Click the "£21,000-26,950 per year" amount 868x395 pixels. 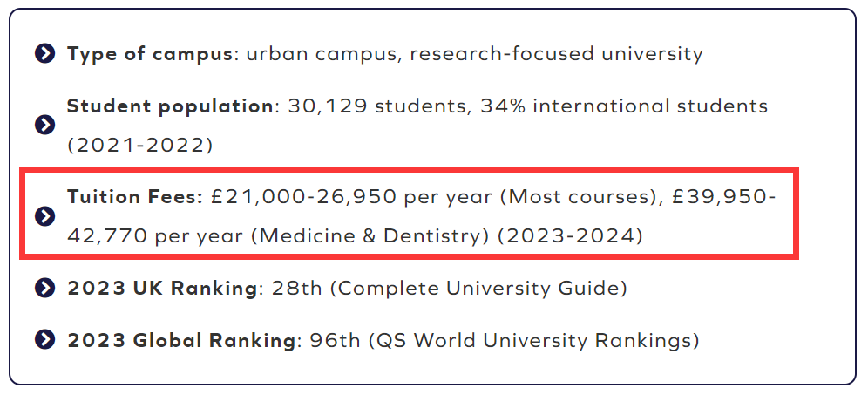tap(351, 197)
